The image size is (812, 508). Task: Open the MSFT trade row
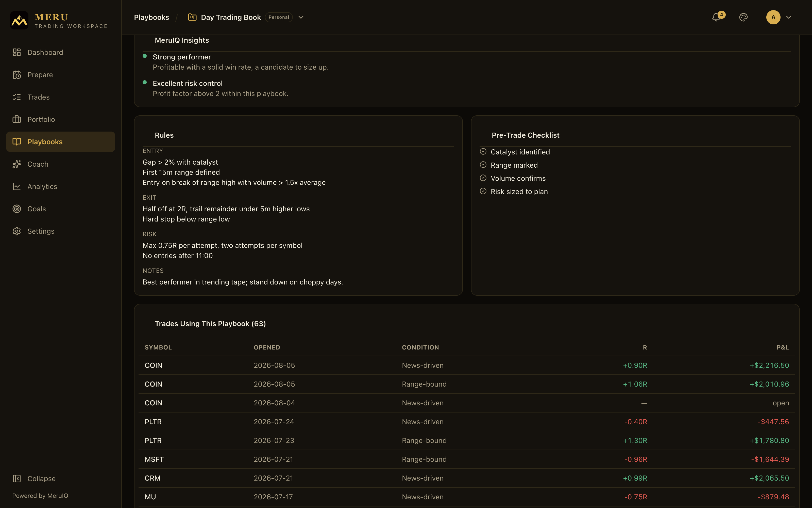[467, 459]
